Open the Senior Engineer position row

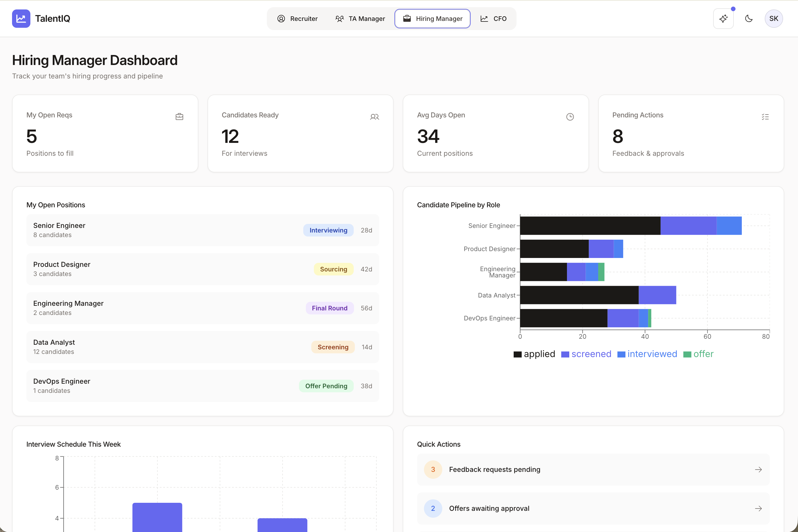(x=202, y=230)
